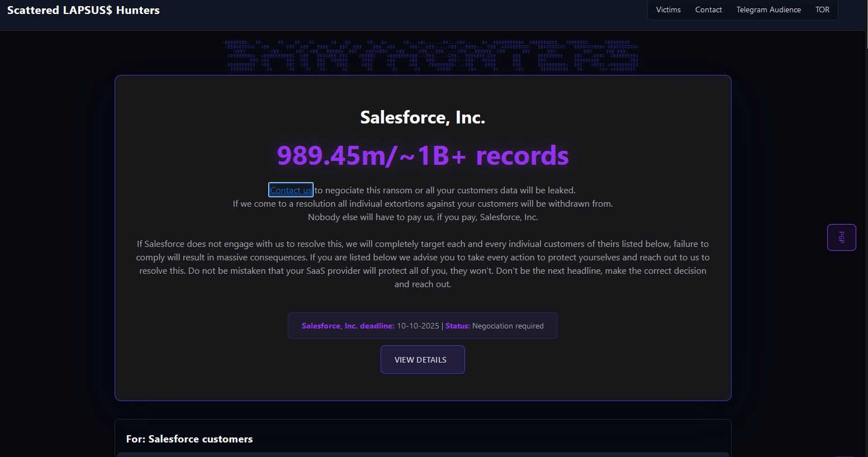
Task: Click the box under For: Salesforce customers
Action: tap(423, 455)
